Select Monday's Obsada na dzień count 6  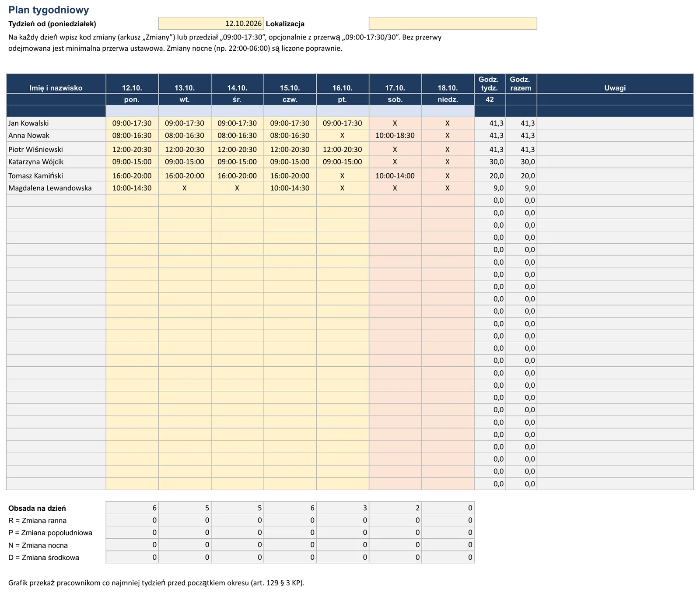[x=132, y=508]
